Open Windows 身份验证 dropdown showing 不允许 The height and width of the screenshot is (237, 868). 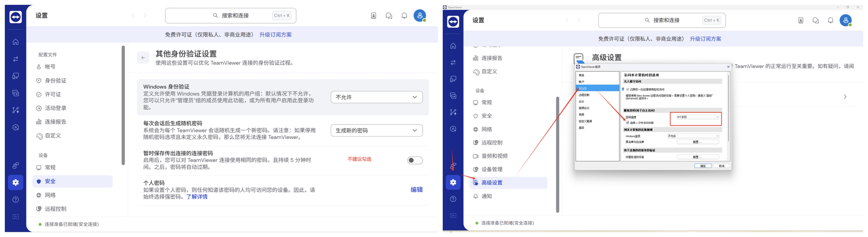point(376,97)
